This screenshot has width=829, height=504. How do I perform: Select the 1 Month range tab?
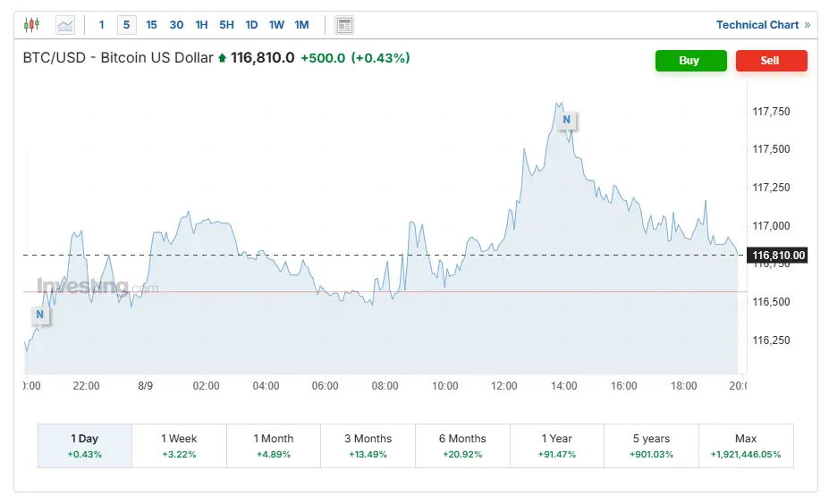(x=274, y=446)
